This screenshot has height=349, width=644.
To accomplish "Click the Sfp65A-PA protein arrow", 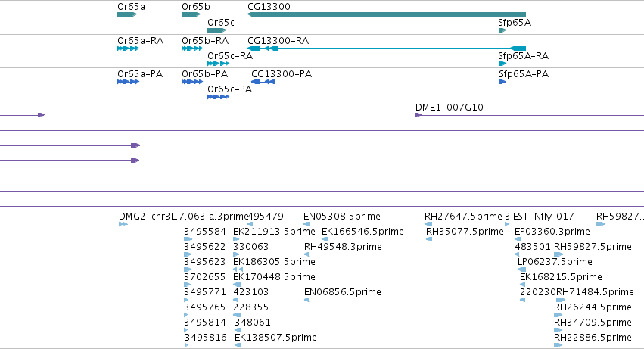I will click(502, 82).
